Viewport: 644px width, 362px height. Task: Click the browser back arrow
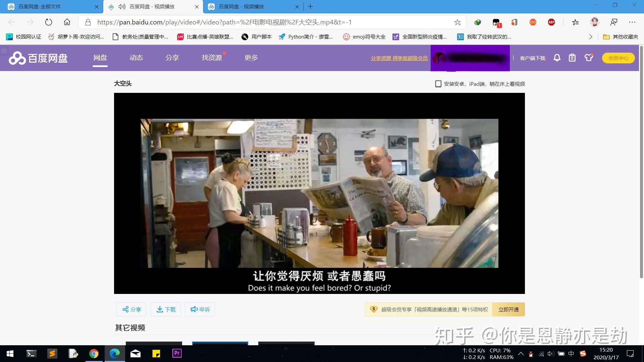click(12, 22)
